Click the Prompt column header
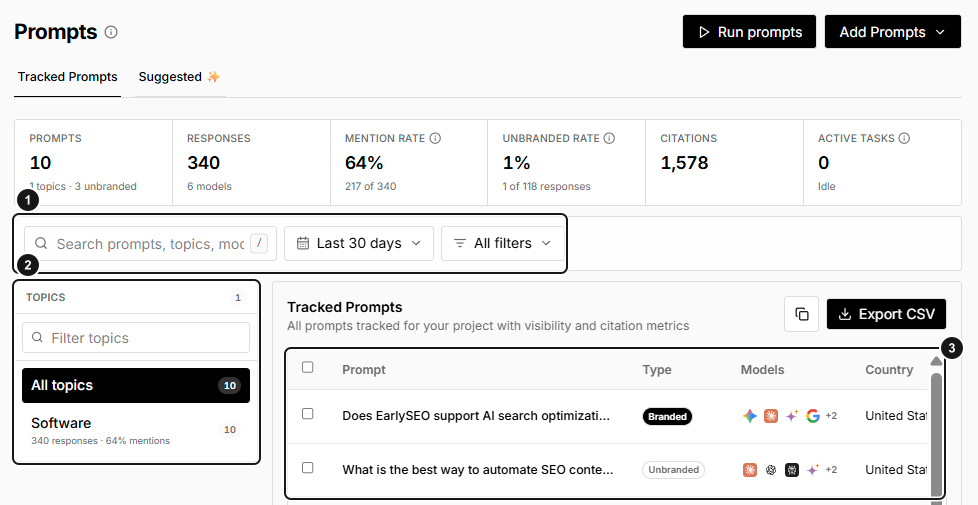The width and height of the screenshot is (978, 505). coord(364,370)
